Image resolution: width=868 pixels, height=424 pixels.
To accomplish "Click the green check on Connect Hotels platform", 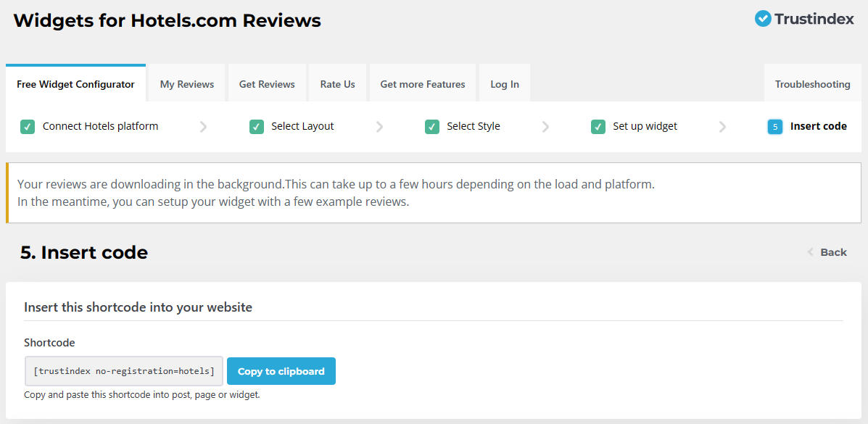I will 27,126.
